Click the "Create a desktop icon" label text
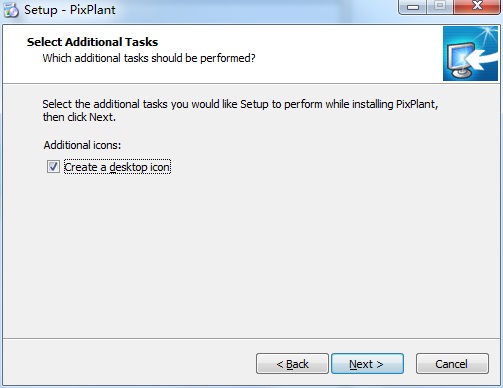Viewport: 503px width, 388px height. (x=117, y=167)
